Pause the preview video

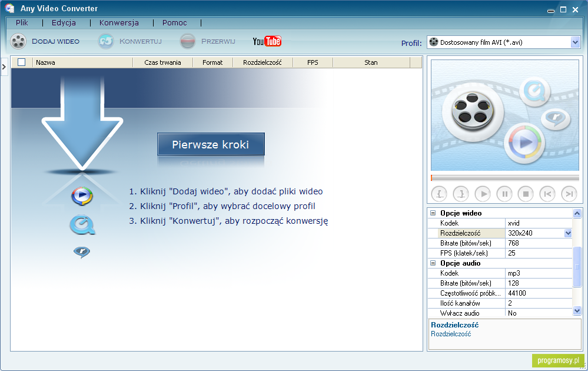click(x=504, y=194)
